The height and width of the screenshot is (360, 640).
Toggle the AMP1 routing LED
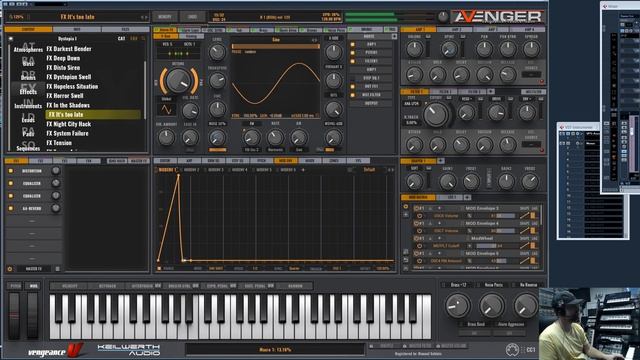tap(353, 44)
